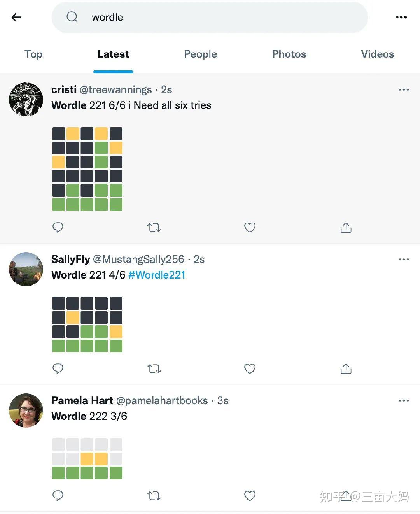
Task: Open more options on cristi's tweet
Action: click(x=404, y=90)
